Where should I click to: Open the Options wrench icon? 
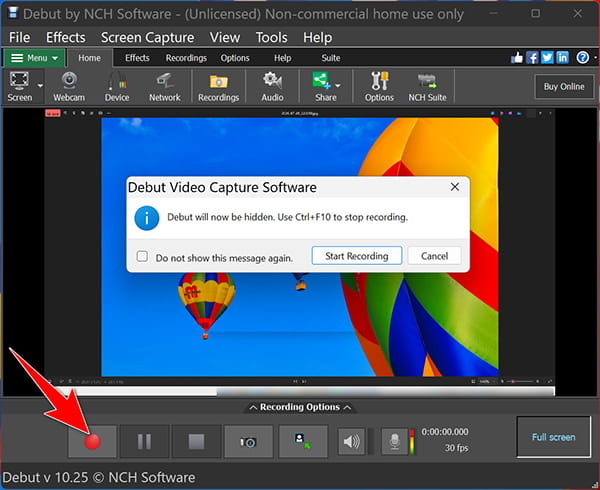click(379, 86)
